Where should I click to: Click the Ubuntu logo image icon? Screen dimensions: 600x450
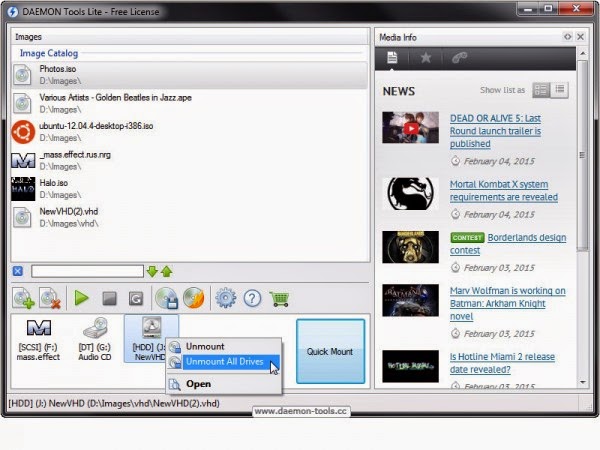coord(23,132)
